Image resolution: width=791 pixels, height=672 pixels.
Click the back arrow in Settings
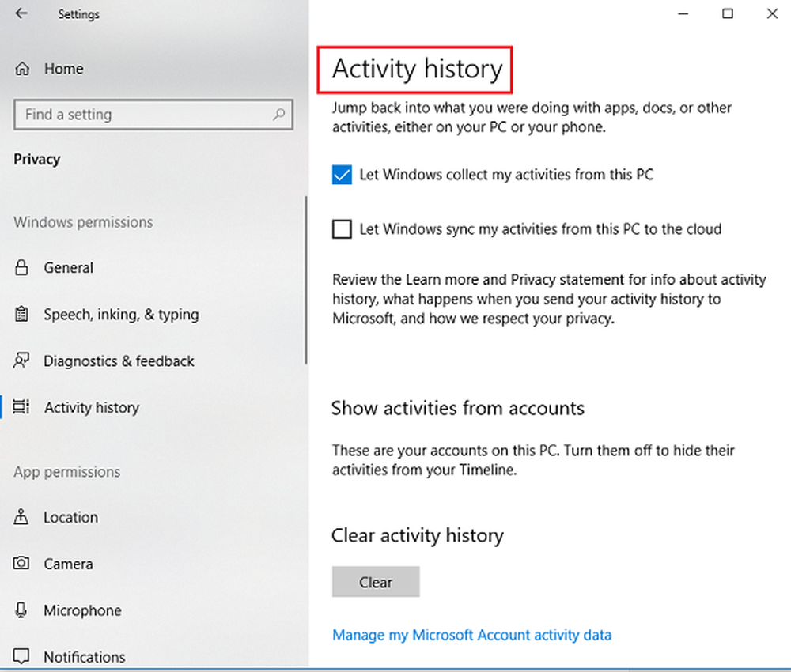[x=21, y=13]
